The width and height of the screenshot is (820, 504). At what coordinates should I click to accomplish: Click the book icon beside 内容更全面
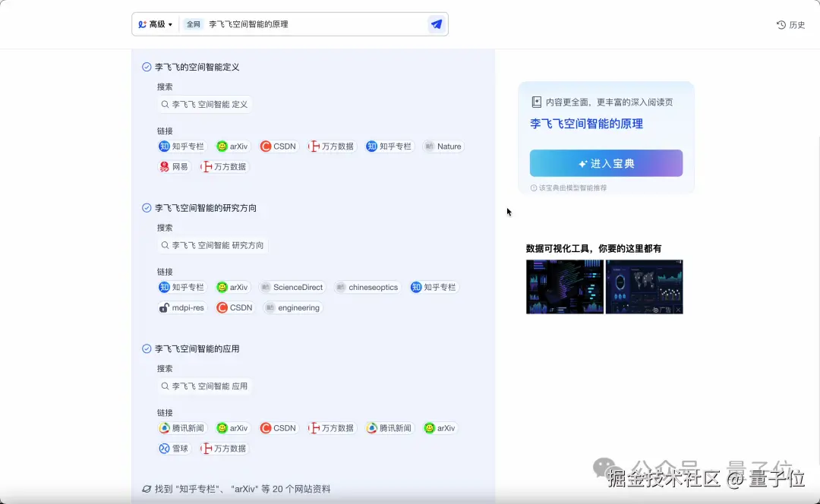pyautogui.click(x=537, y=102)
